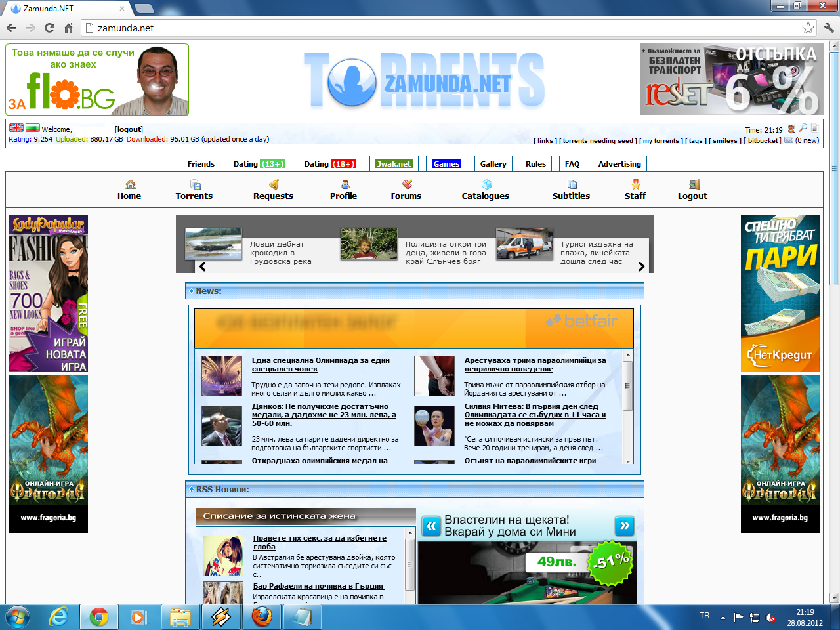
Task: Show previous news carousel items
Action: click(x=202, y=266)
